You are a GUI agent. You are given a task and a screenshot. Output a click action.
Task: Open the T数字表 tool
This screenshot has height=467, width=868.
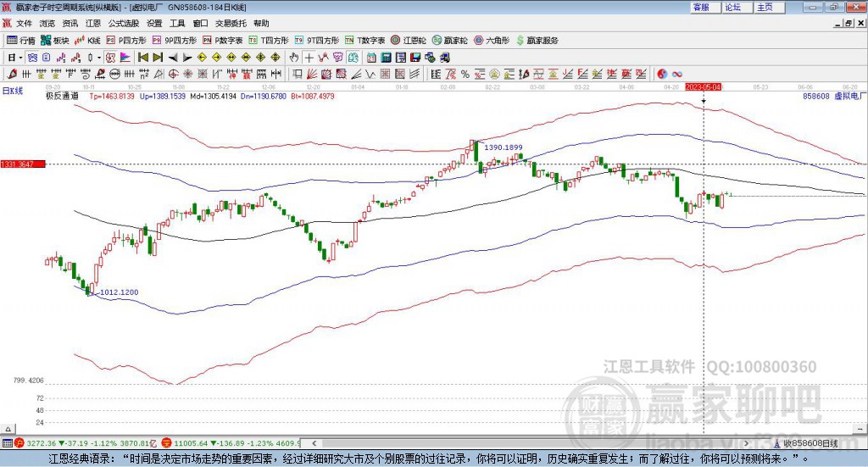[x=364, y=41]
